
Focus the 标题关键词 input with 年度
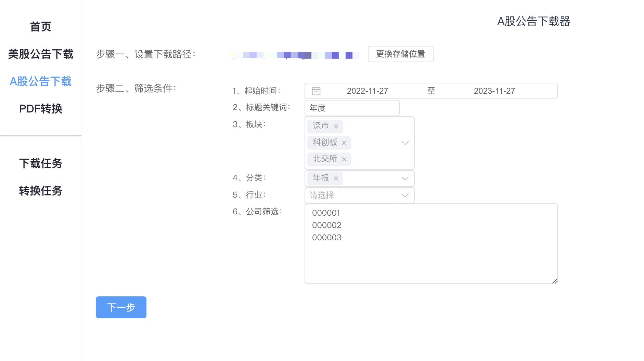tap(352, 108)
